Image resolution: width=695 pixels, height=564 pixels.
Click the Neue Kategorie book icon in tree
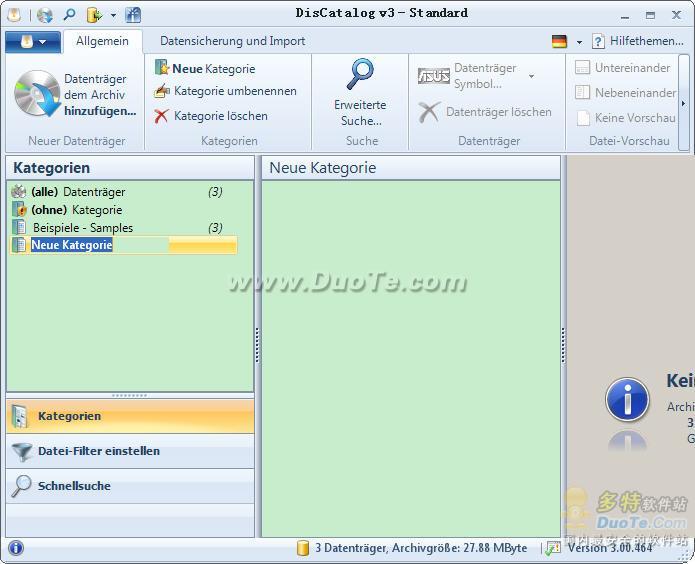click(19, 245)
